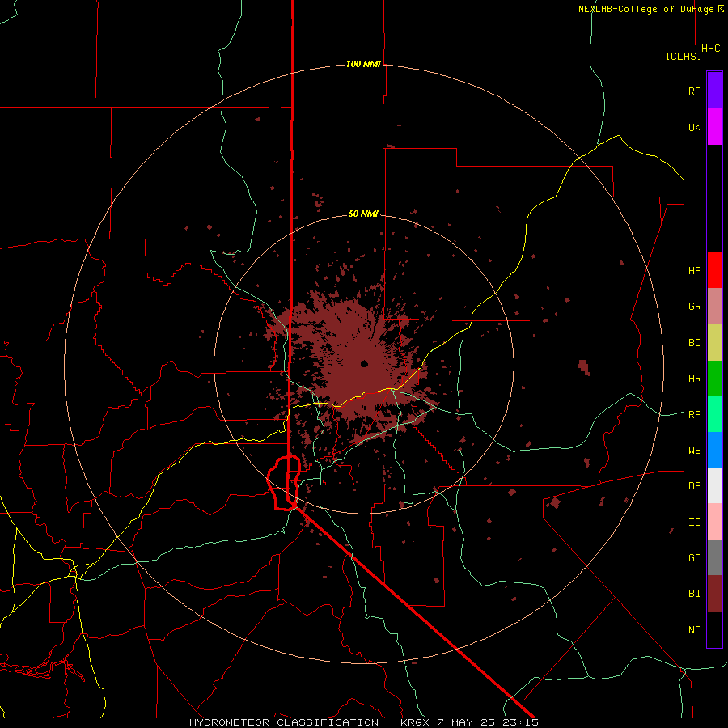Click the HYDROMETEOR CLASSIFICATION title text

point(284,722)
